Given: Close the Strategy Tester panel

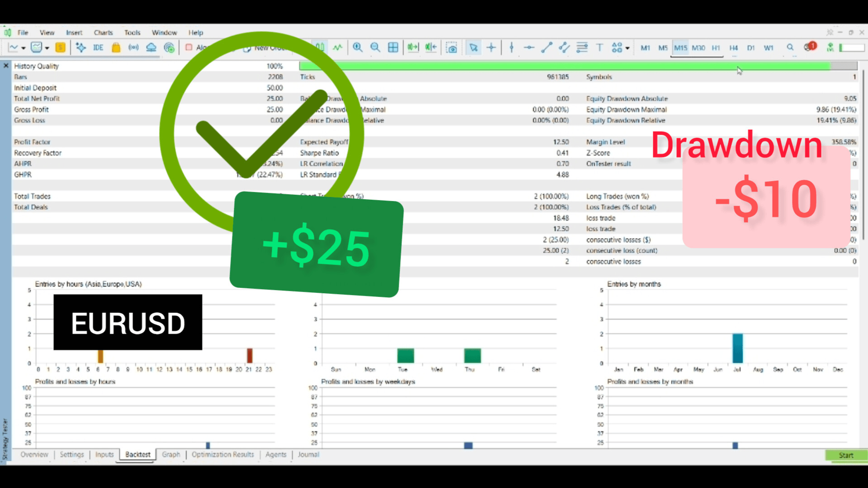Looking at the screenshot, I should (6, 66).
